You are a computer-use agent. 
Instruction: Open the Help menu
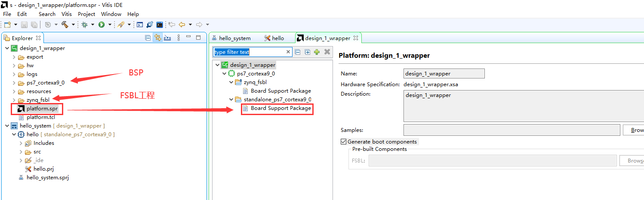[133, 14]
